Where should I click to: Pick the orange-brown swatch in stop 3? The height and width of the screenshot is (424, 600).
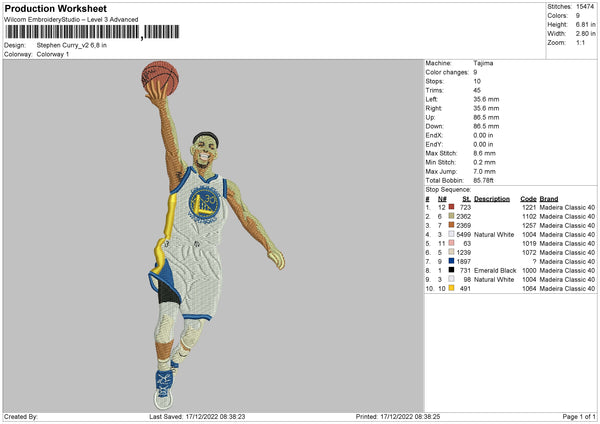pos(452,225)
